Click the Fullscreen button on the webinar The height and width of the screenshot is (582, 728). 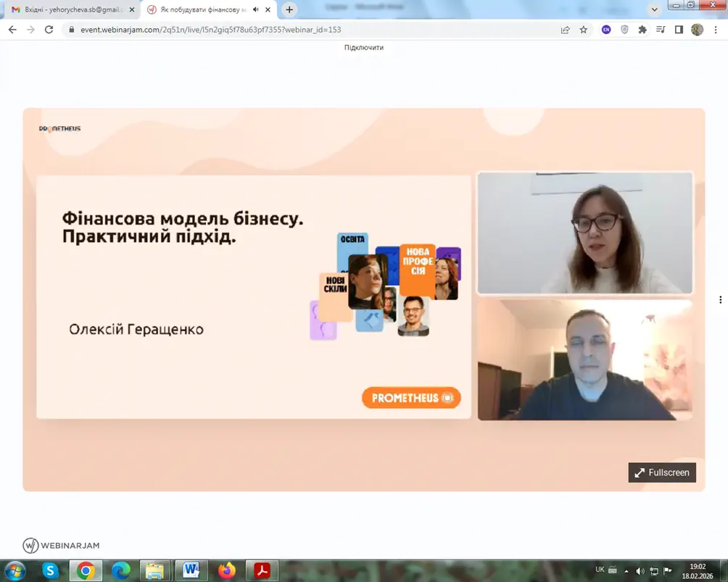pyautogui.click(x=661, y=473)
